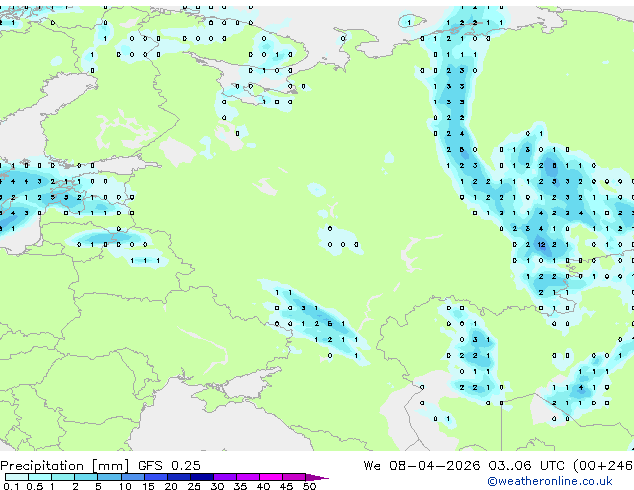The width and height of the screenshot is (634, 490).
Task: Click the '20' legend tick label
Action: pyautogui.click(x=171, y=486)
